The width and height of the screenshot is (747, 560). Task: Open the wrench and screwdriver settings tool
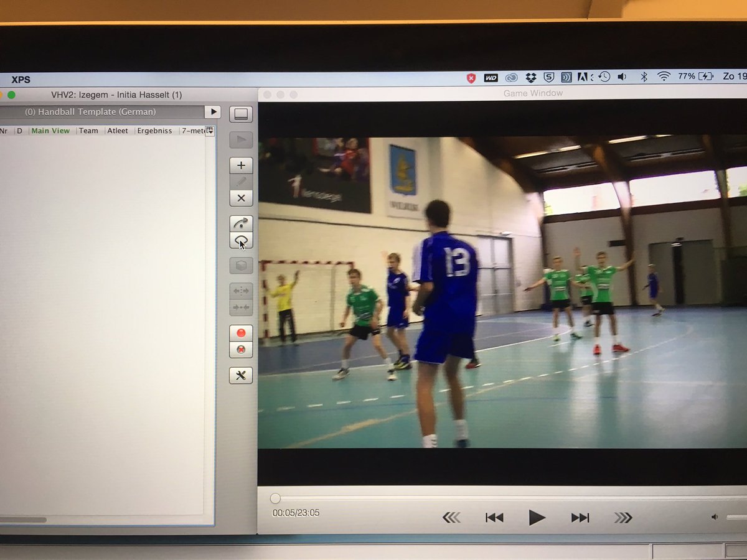pos(241,375)
